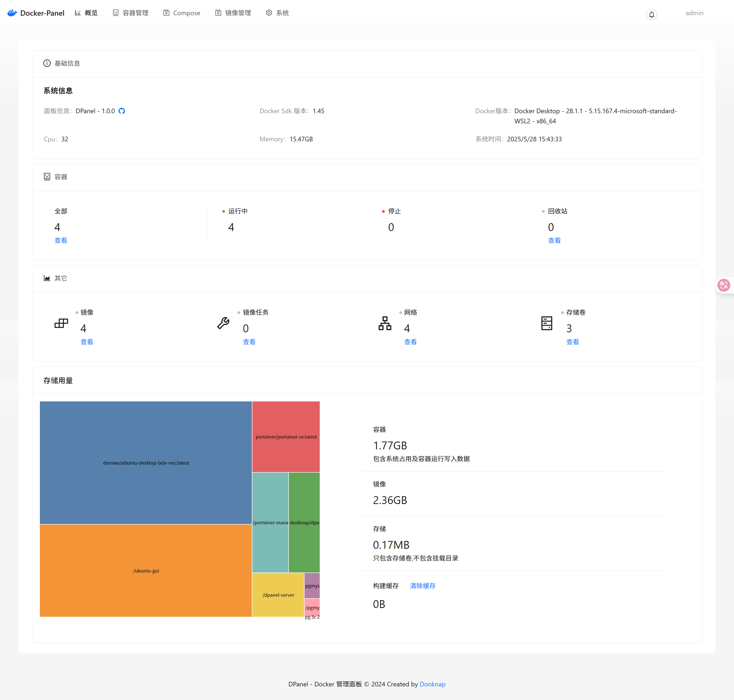This screenshot has width=734, height=700.
Task: Click the container icon beside 容器 header
Action: 47,176
